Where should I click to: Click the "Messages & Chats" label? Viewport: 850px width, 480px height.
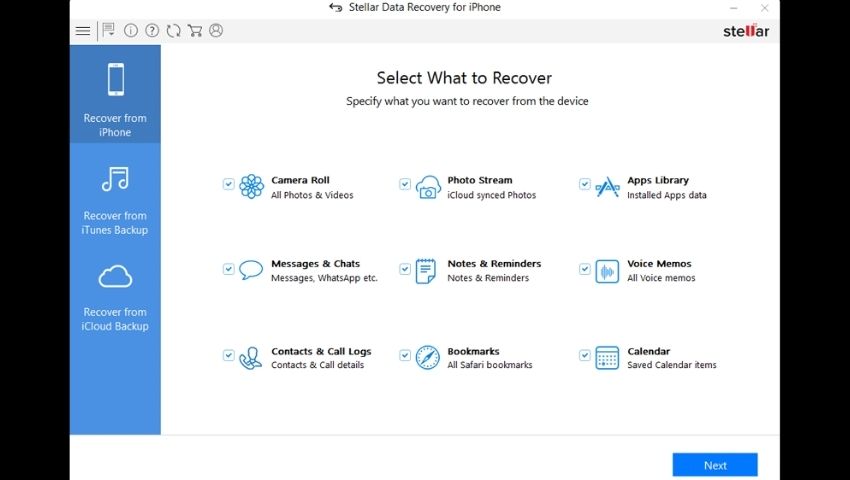pyautogui.click(x=315, y=264)
